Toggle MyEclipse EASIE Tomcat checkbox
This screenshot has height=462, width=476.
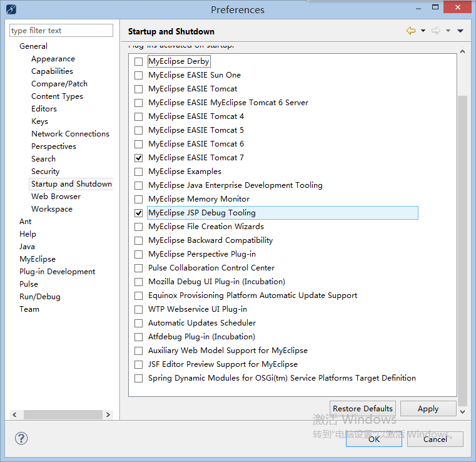138,89
